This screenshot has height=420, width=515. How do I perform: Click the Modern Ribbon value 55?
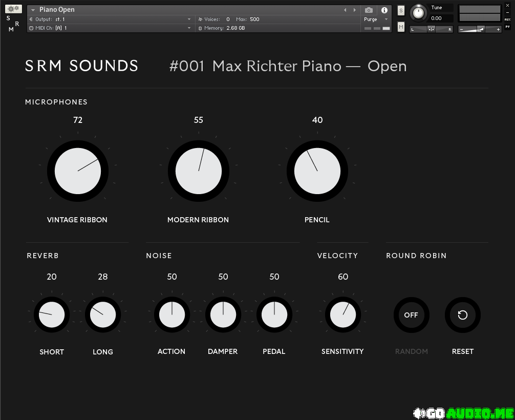tap(199, 120)
